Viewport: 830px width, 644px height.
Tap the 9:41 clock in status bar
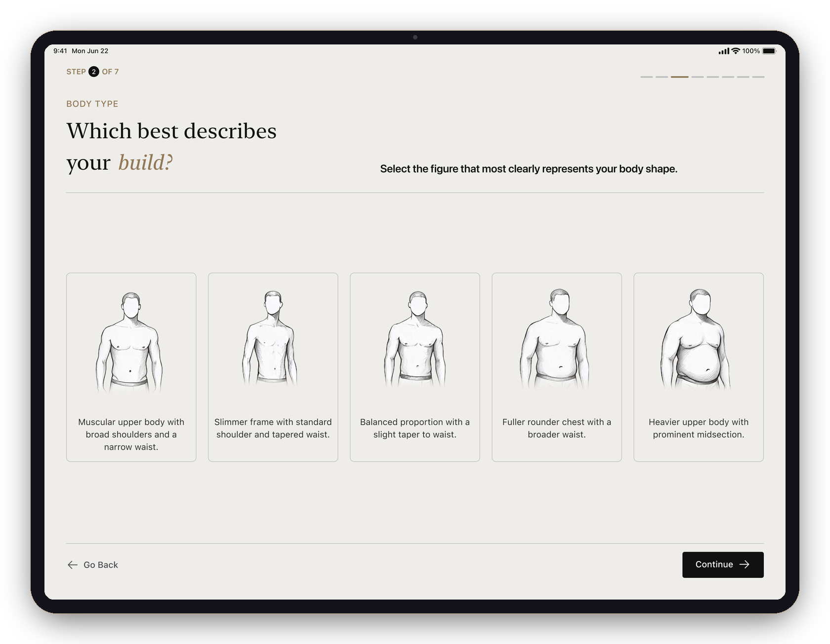(60, 51)
